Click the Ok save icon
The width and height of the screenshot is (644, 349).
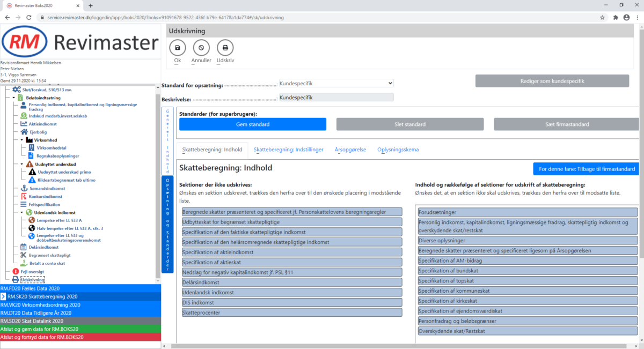[177, 48]
